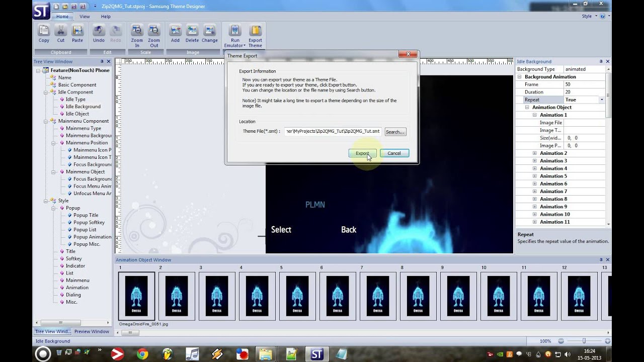Click the Frame value 50
The height and width of the screenshot is (362, 644).
click(584, 84)
